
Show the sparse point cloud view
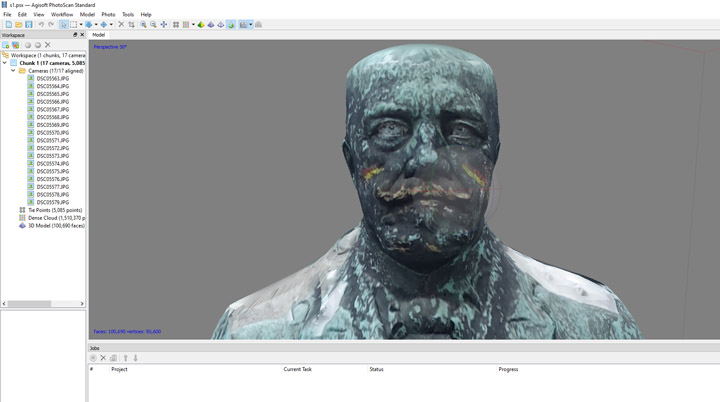tap(176, 24)
